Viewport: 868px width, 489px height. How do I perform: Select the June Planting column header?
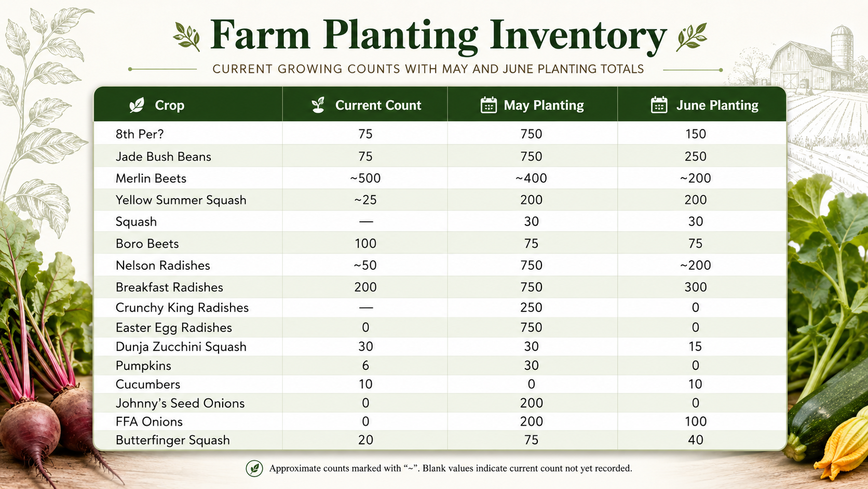717,105
